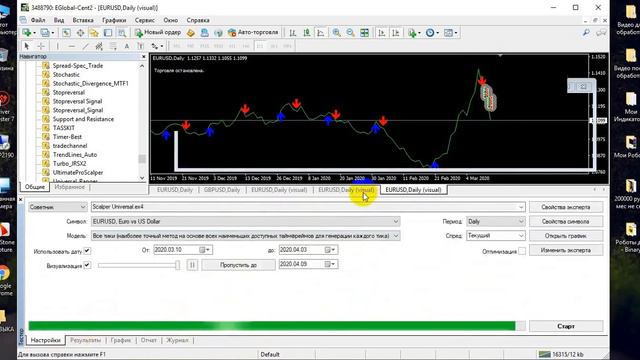Open the Periods clock icon

coord(431,33)
